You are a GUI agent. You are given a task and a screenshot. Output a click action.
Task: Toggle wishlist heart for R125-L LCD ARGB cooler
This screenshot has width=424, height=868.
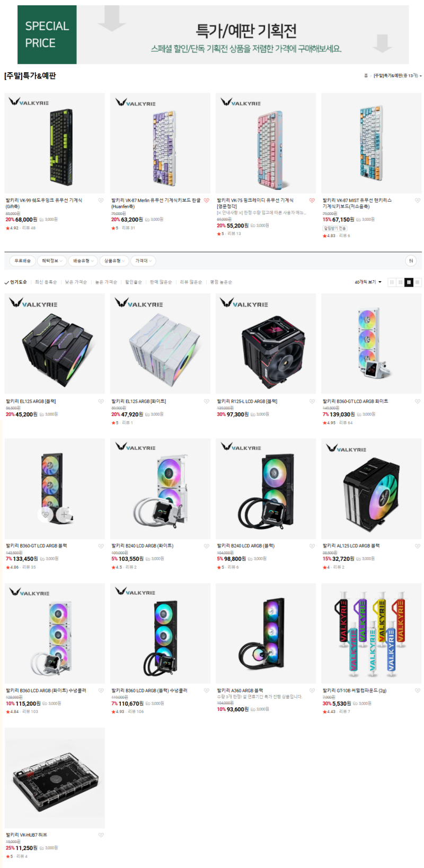pyautogui.click(x=312, y=402)
